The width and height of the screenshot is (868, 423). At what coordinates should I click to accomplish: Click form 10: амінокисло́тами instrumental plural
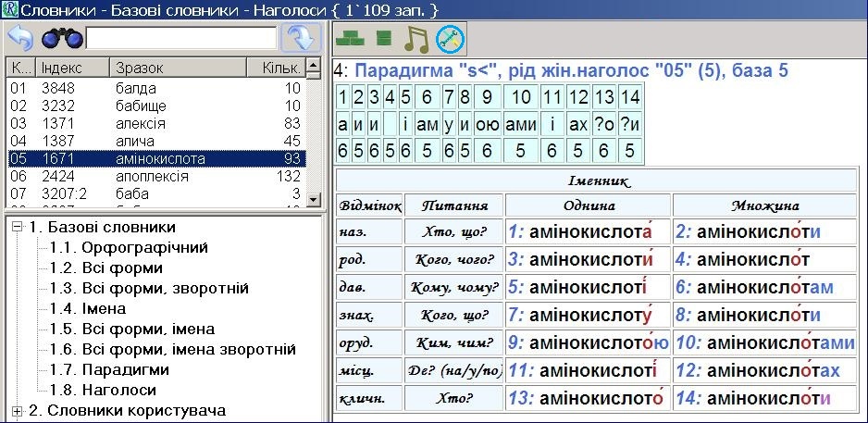tap(764, 342)
